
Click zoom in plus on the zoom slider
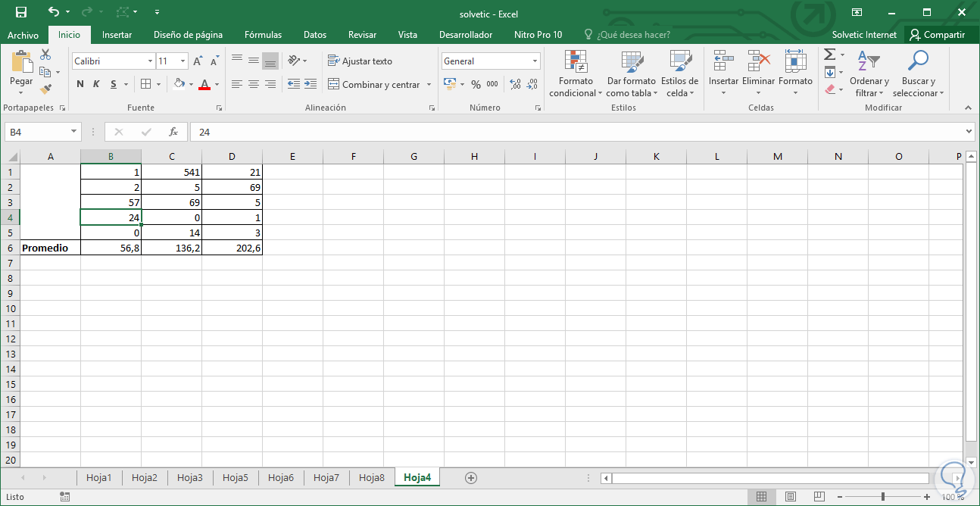[928, 497]
